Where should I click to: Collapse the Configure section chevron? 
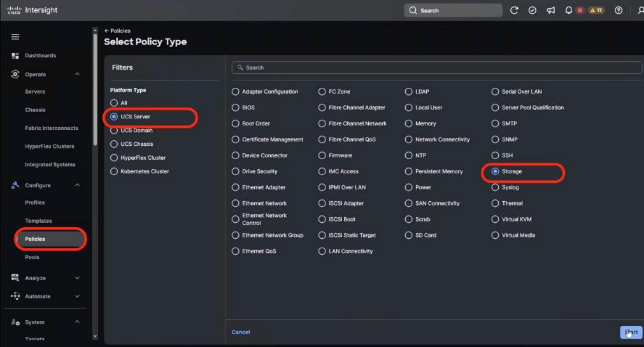(x=77, y=185)
